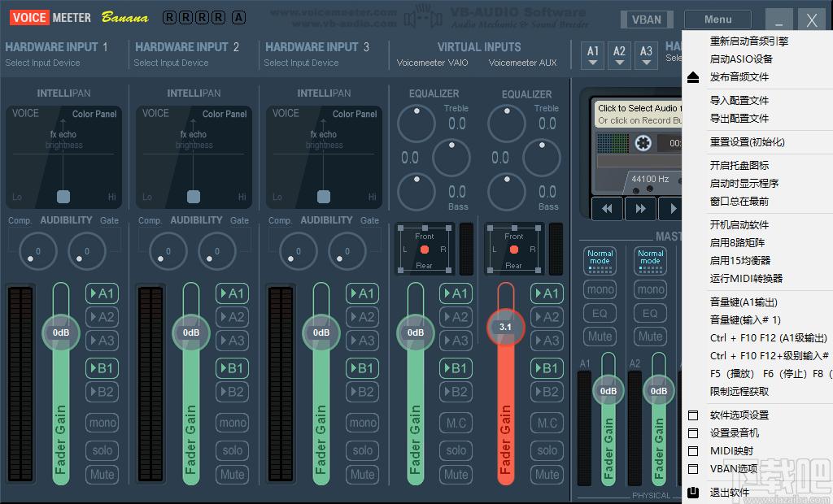Toggle M.C on Voicemeeter VAIO strip
Screen dimensions: 833x504
456,423
